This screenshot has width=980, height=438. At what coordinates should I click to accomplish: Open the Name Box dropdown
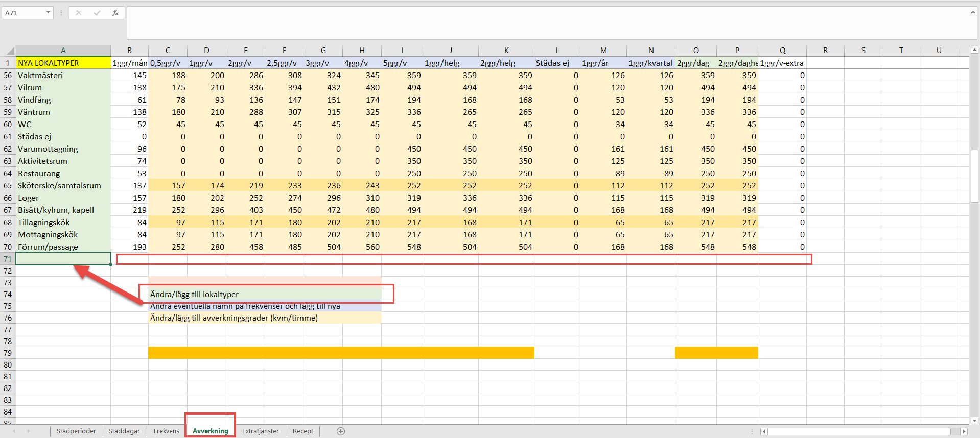(x=49, y=13)
